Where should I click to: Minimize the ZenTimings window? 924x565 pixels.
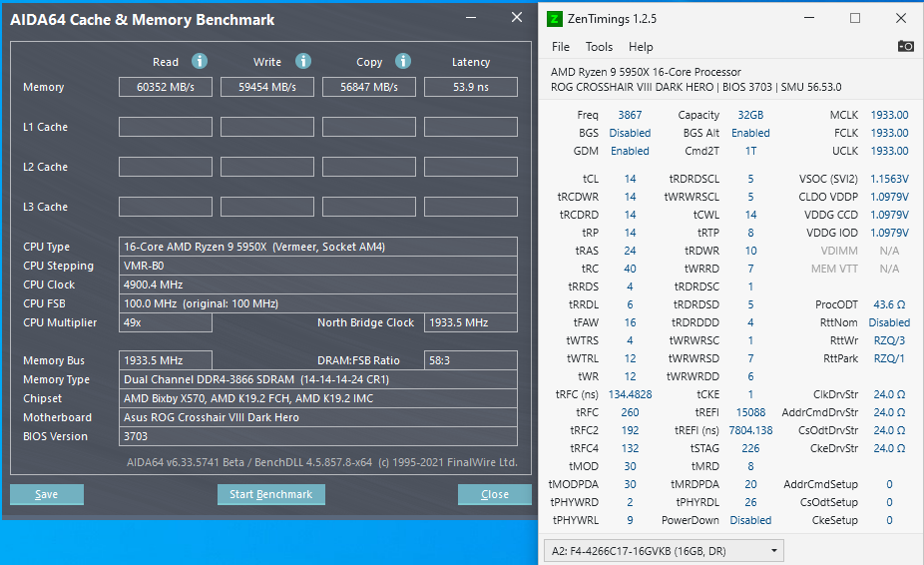810,18
